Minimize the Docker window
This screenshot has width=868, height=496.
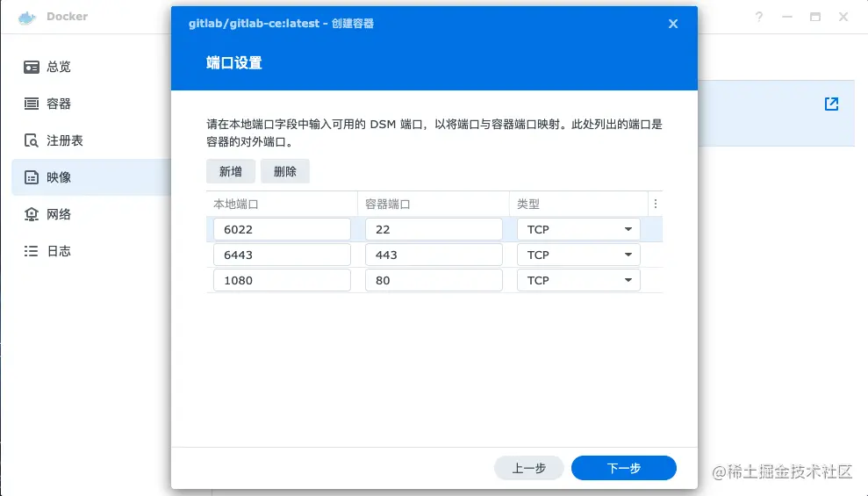coord(787,17)
